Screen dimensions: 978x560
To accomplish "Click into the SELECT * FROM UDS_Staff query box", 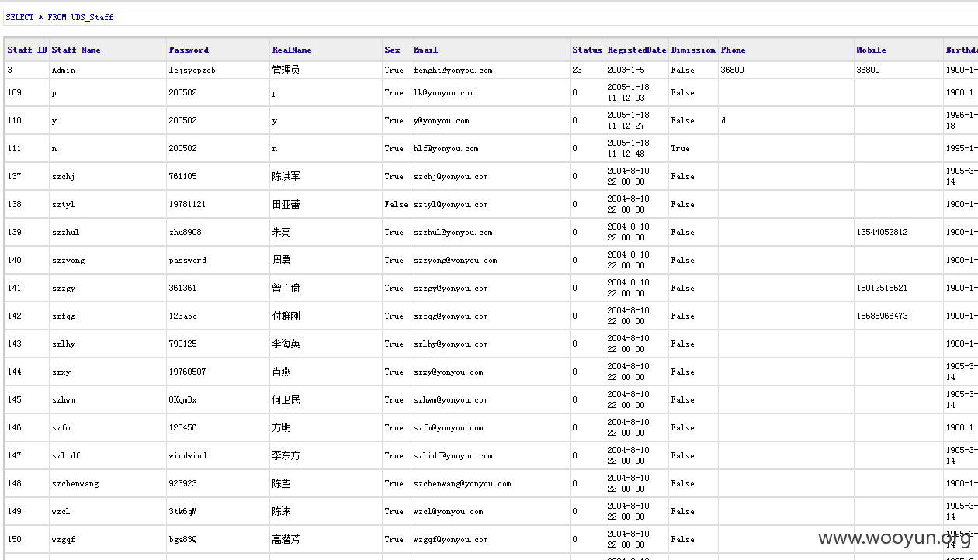I will tap(489, 17).
